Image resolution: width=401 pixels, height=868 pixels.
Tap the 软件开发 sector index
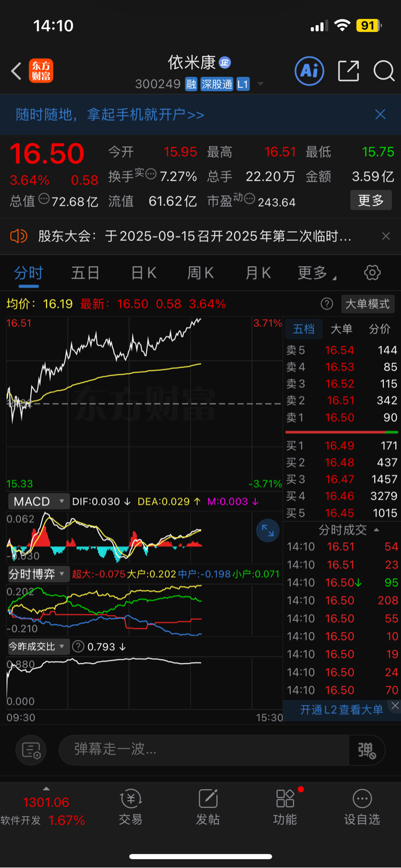[43, 811]
